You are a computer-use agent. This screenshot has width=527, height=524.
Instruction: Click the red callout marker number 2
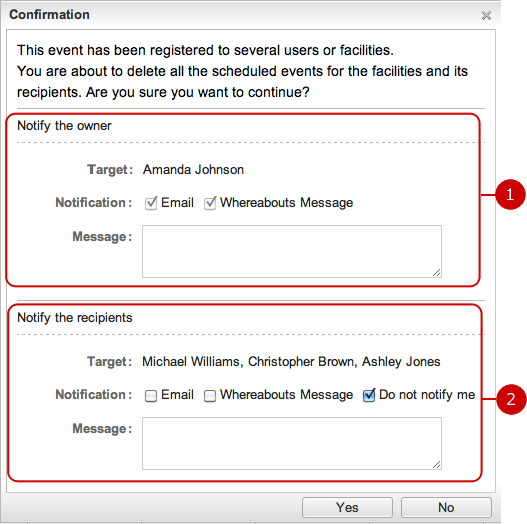[x=511, y=399]
